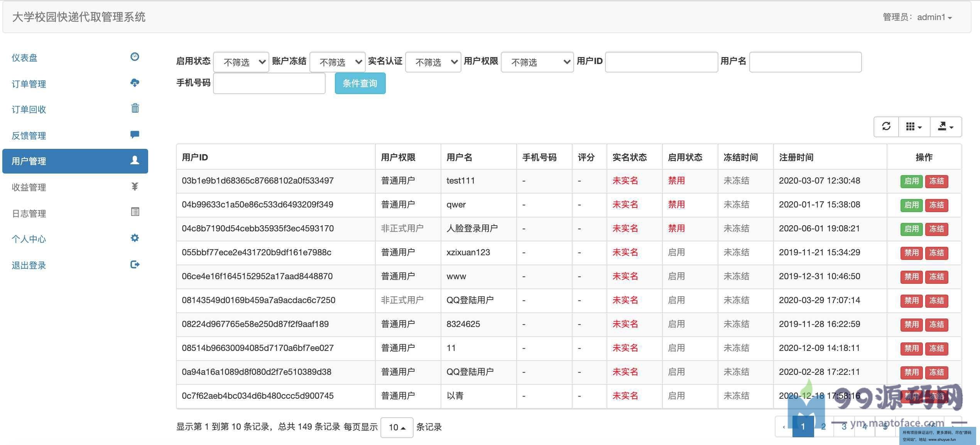Viewport: 980px width, 445px height.
Task: Click username 以青 in the table
Action: [x=455, y=396]
